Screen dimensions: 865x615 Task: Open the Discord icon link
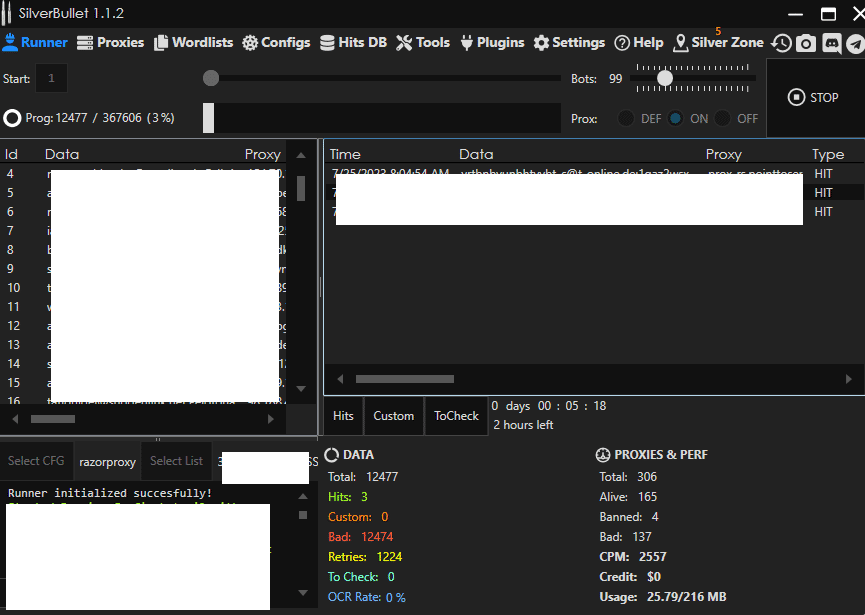[x=830, y=43]
